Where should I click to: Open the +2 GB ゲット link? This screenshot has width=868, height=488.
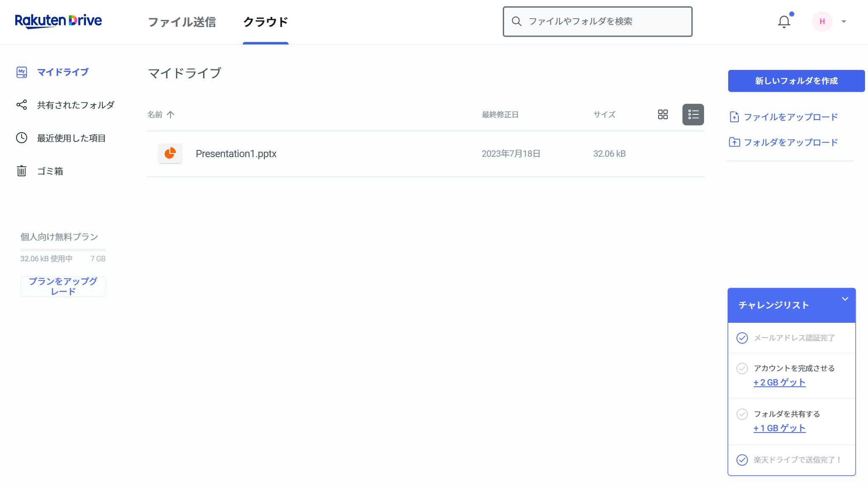(779, 382)
